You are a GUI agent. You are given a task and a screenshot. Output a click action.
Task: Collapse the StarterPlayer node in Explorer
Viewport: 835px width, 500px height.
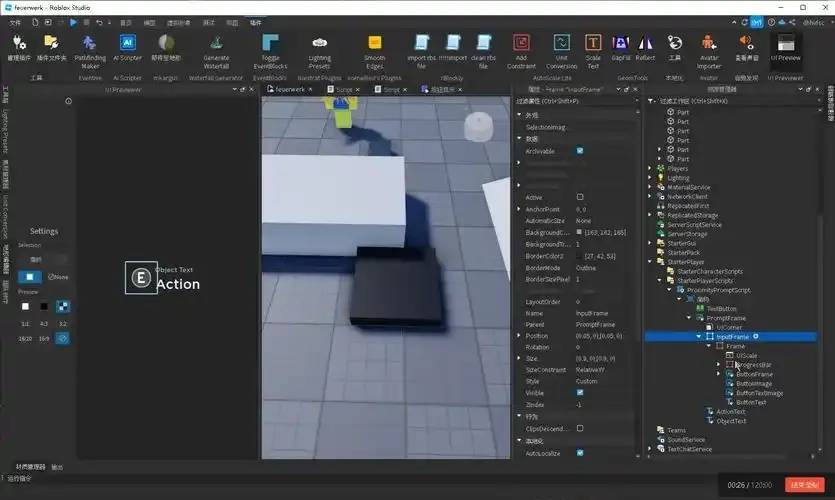[x=650, y=262]
